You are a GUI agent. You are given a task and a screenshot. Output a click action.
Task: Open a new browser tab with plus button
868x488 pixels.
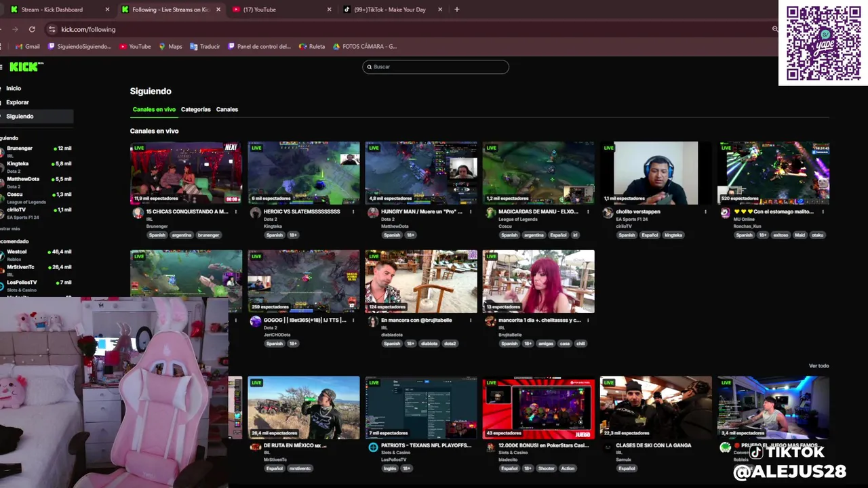pyautogui.click(x=457, y=9)
